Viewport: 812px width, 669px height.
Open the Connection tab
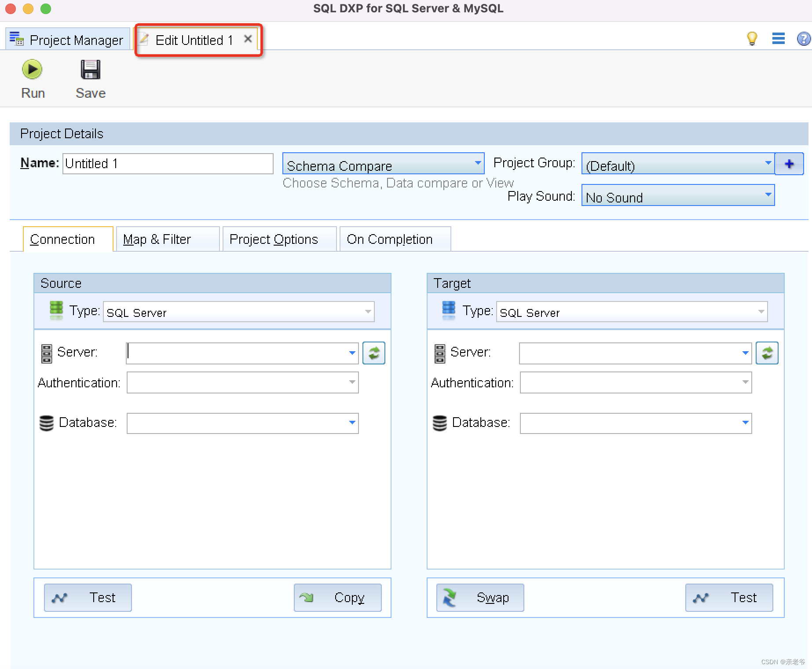[68, 239]
